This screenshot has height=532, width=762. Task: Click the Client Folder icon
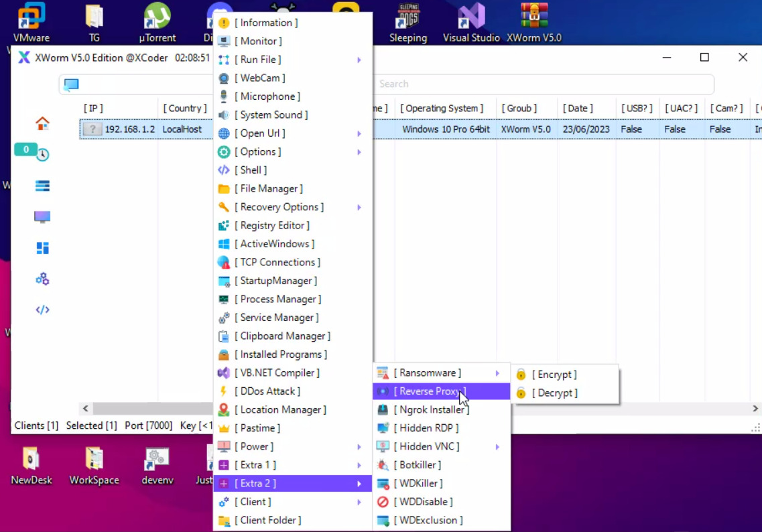pyautogui.click(x=224, y=521)
